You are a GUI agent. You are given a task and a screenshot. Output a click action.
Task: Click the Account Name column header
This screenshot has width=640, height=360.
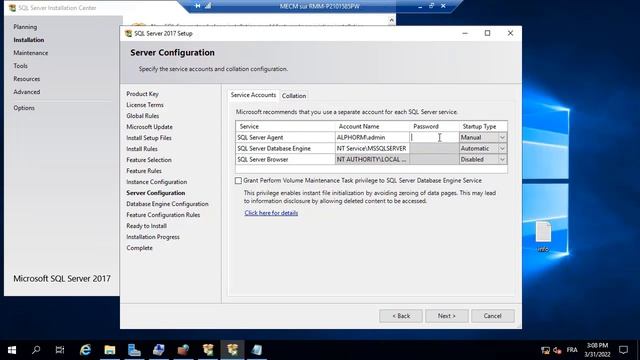[x=372, y=127]
